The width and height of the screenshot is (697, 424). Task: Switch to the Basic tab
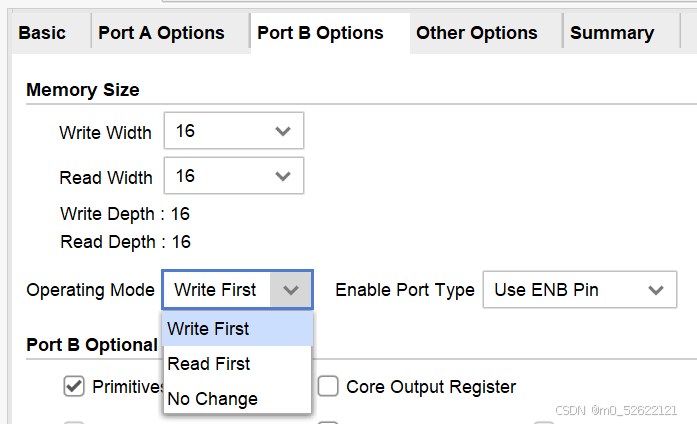pyautogui.click(x=42, y=33)
